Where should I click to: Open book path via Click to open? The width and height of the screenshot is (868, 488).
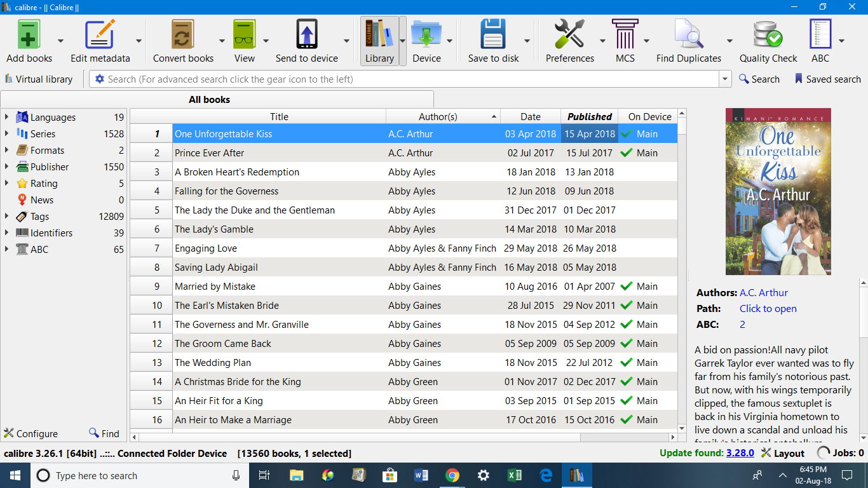coord(768,309)
